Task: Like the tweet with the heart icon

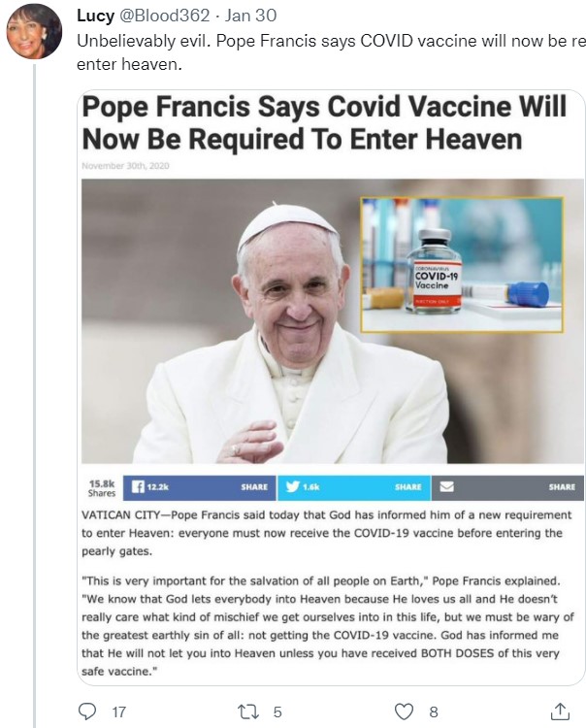Action: click(404, 711)
